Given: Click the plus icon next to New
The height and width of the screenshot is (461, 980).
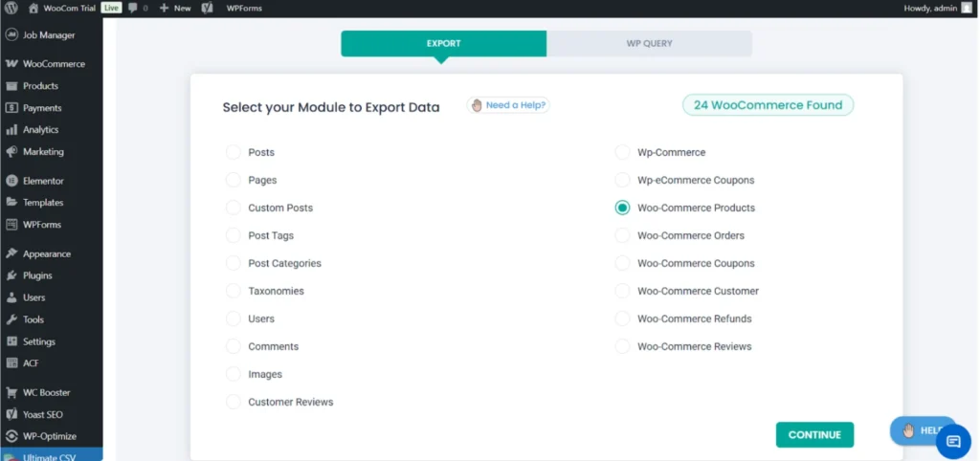Looking at the screenshot, I should [x=164, y=8].
